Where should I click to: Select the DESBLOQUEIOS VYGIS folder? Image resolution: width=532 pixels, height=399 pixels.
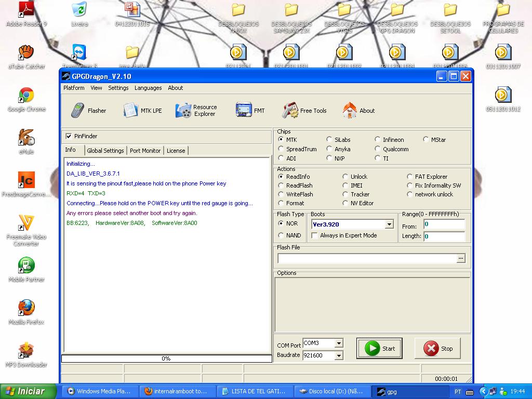[344, 17]
